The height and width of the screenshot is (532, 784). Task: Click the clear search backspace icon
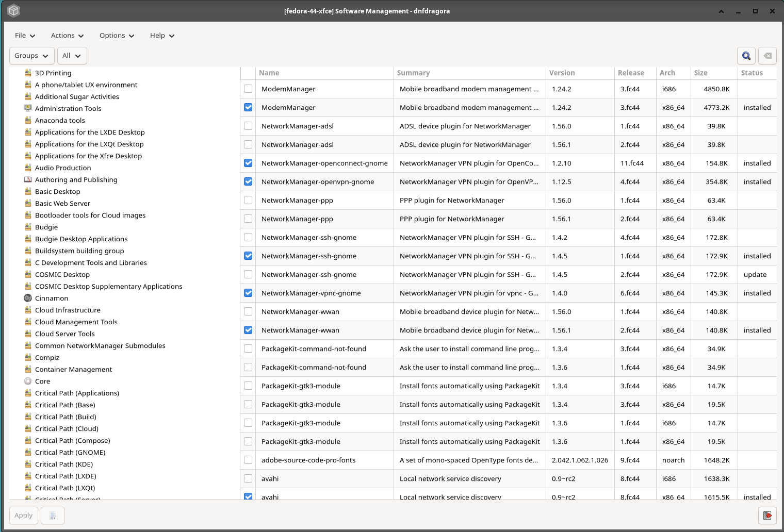coord(767,56)
